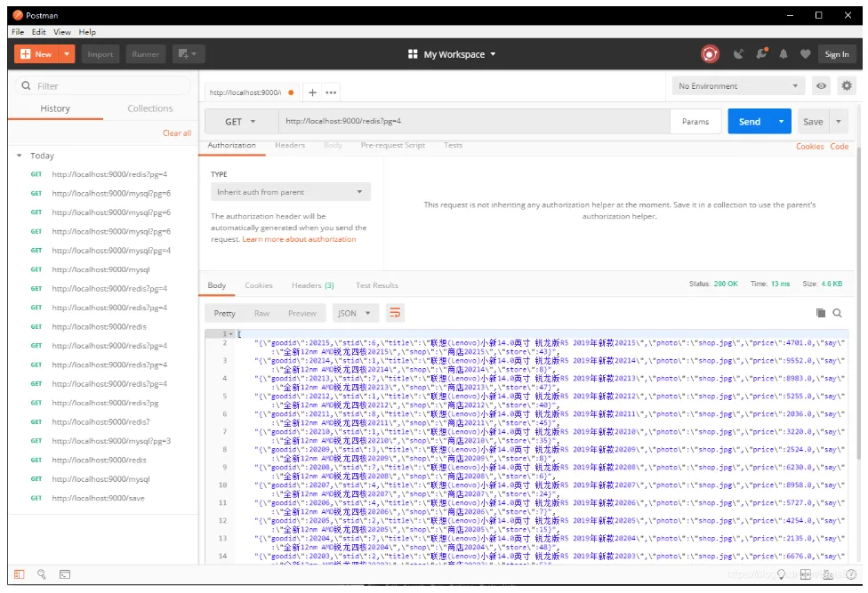Open the Cookies link near Code

click(810, 146)
